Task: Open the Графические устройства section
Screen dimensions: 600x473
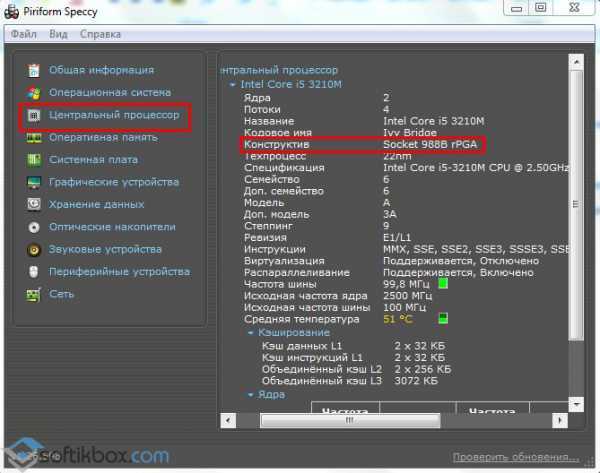Action: point(114,182)
